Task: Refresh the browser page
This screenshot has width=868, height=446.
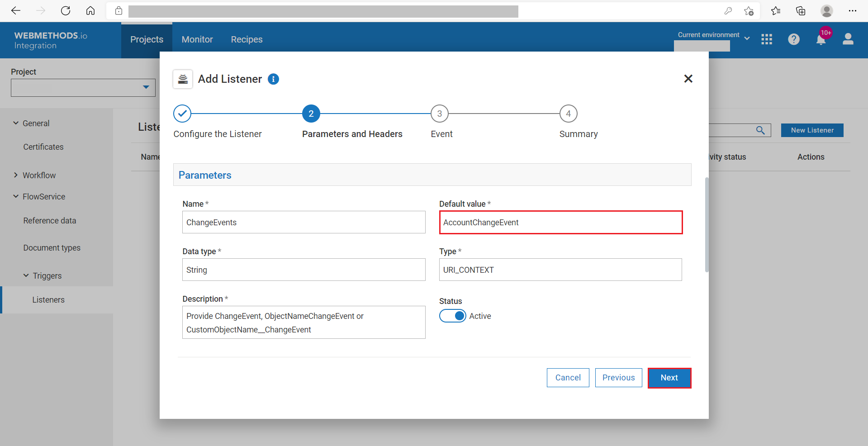Action: tap(66, 11)
